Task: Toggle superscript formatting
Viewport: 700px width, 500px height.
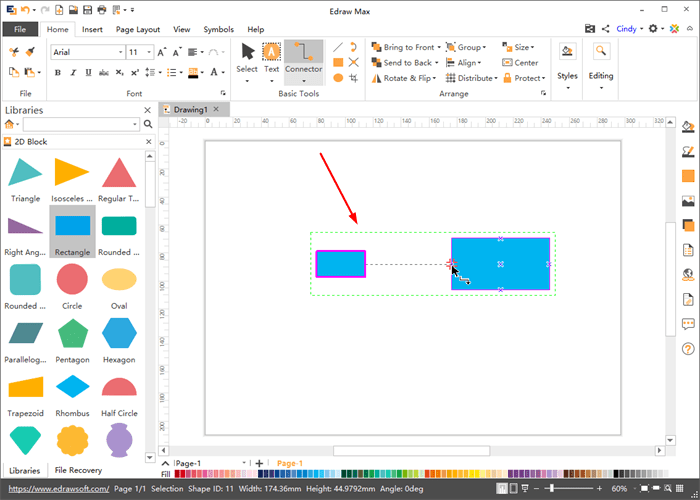Action: coord(134,73)
